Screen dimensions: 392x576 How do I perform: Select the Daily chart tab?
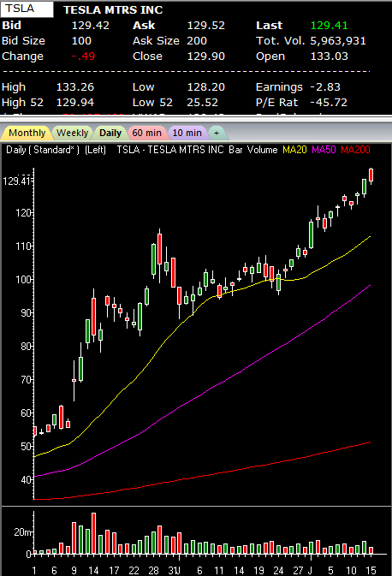pyautogui.click(x=110, y=133)
